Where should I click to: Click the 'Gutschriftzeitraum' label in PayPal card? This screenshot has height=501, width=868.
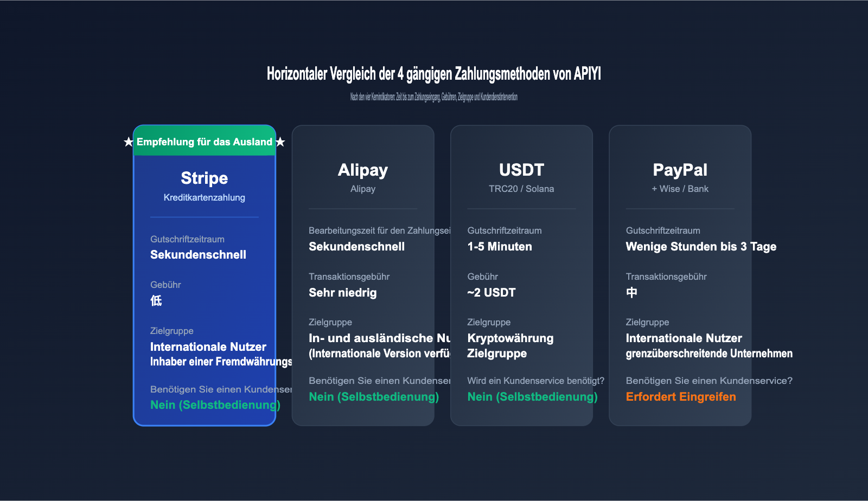click(663, 230)
